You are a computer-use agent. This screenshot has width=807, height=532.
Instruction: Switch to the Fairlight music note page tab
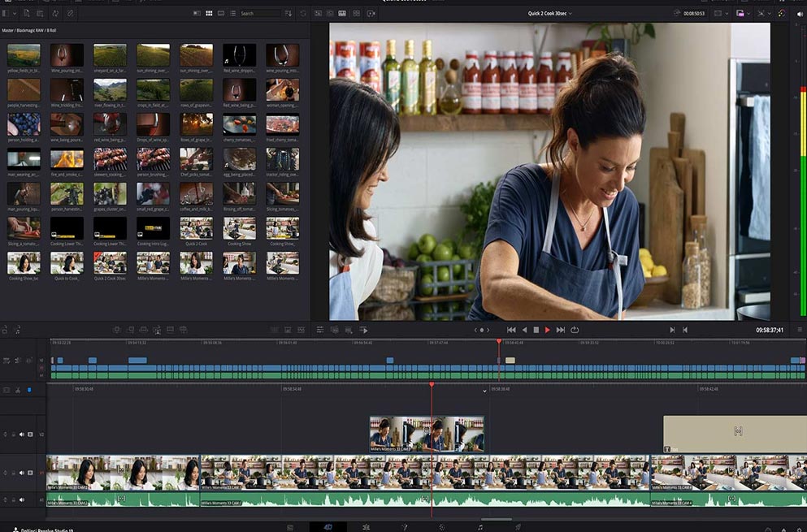click(x=480, y=527)
